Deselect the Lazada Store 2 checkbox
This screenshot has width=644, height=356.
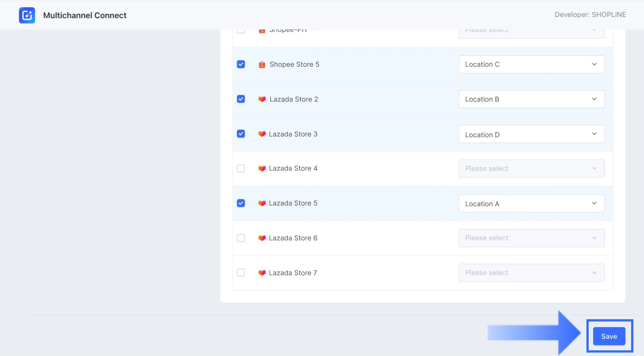(x=241, y=99)
